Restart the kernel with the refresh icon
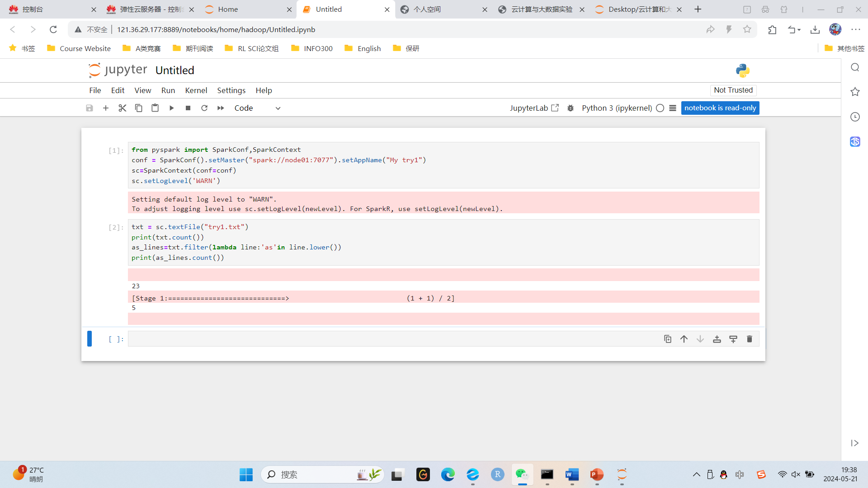Screen dimensions: 868x488 (x=204, y=108)
